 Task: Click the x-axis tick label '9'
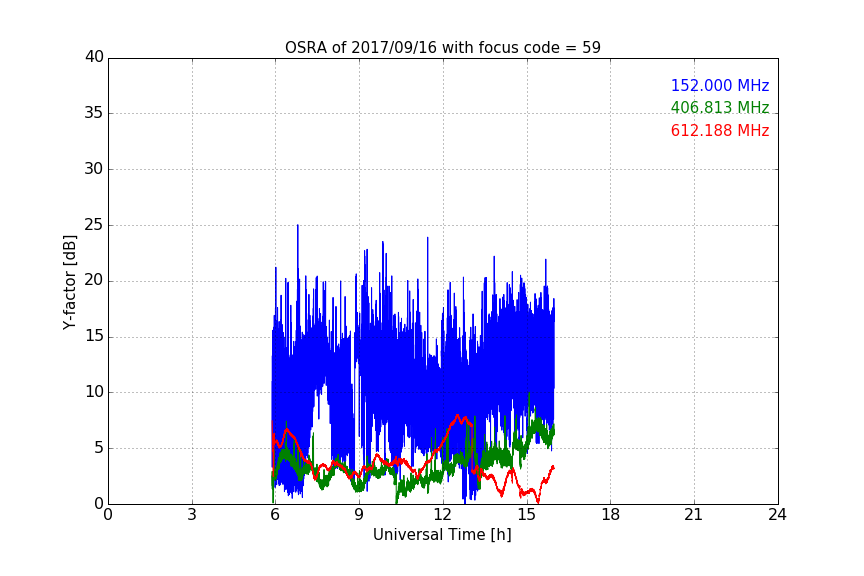click(x=359, y=515)
